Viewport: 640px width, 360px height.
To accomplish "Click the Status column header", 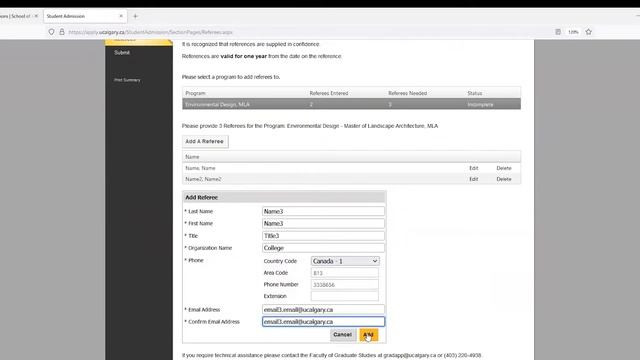I will tap(475, 93).
